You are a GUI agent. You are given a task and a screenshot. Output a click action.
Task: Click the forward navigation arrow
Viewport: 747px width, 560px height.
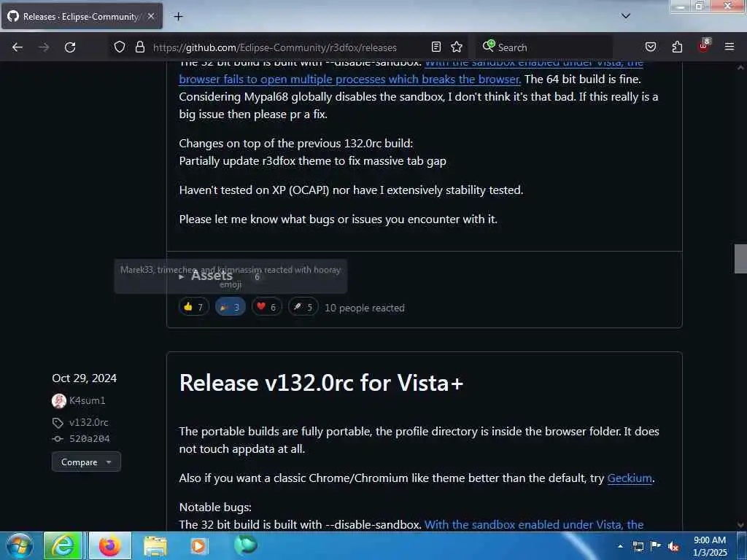[x=44, y=47]
